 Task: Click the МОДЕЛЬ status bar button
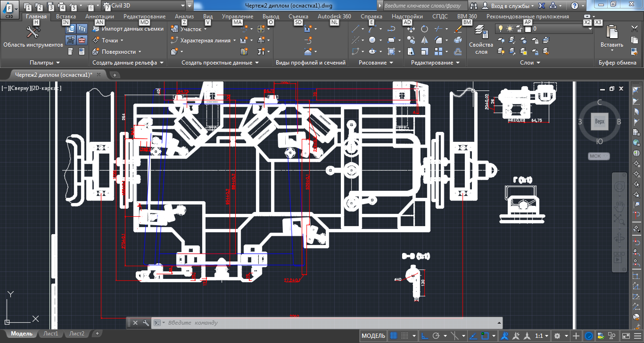click(x=373, y=336)
